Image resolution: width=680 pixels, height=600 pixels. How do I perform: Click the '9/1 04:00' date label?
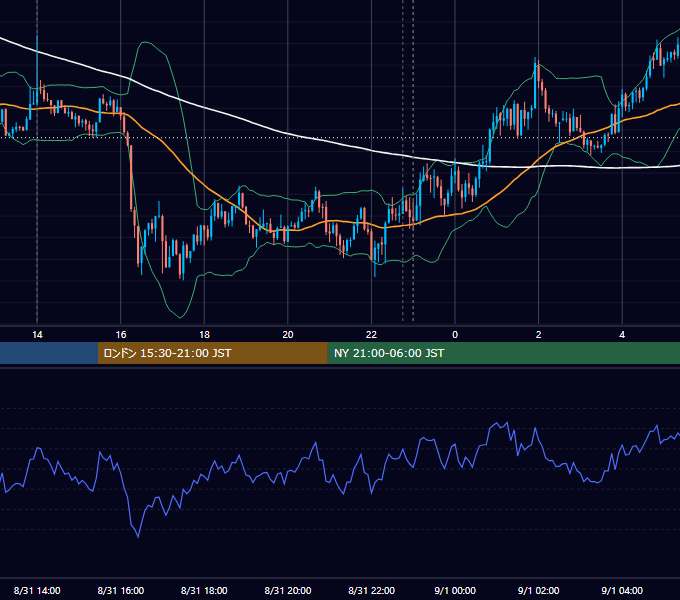(x=622, y=590)
